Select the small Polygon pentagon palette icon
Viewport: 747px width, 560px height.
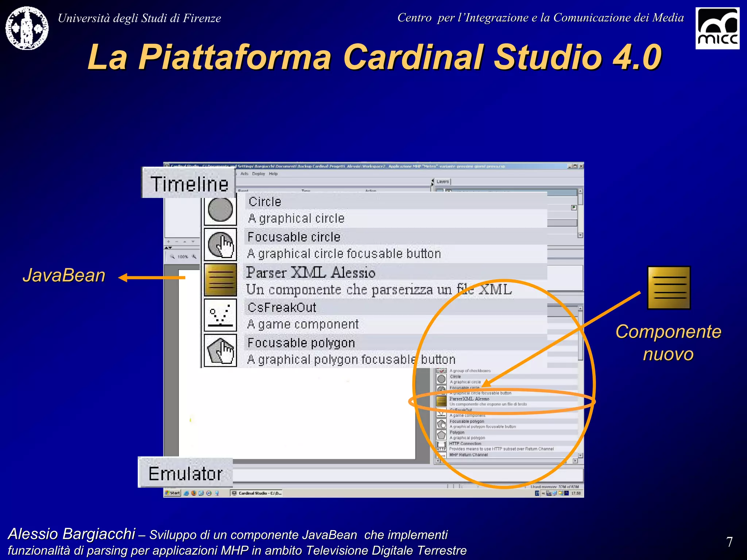pyautogui.click(x=441, y=435)
